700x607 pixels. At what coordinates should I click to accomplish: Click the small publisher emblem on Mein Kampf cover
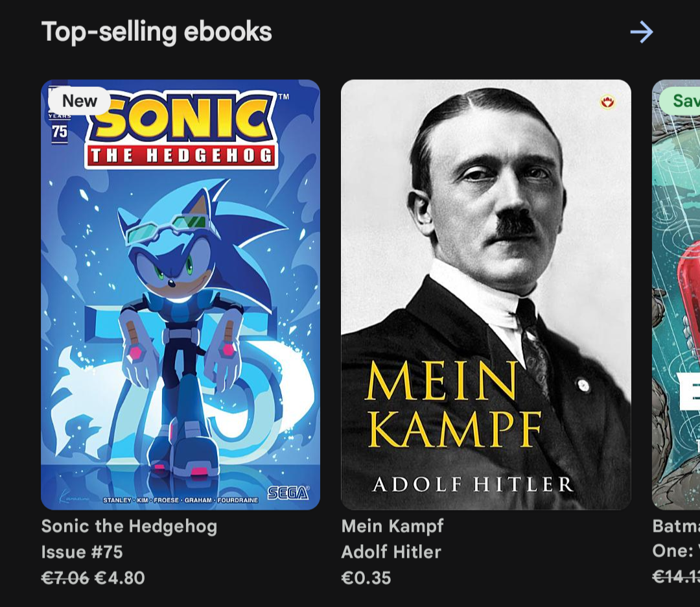point(607,102)
